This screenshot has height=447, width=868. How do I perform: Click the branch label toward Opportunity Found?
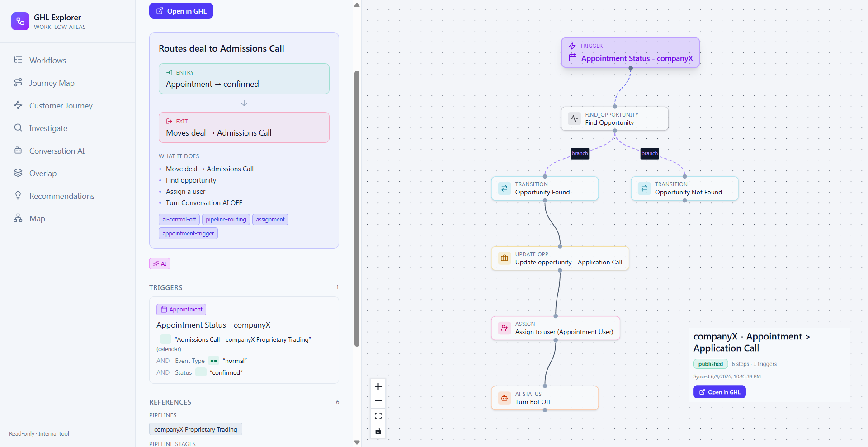pyautogui.click(x=580, y=153)
